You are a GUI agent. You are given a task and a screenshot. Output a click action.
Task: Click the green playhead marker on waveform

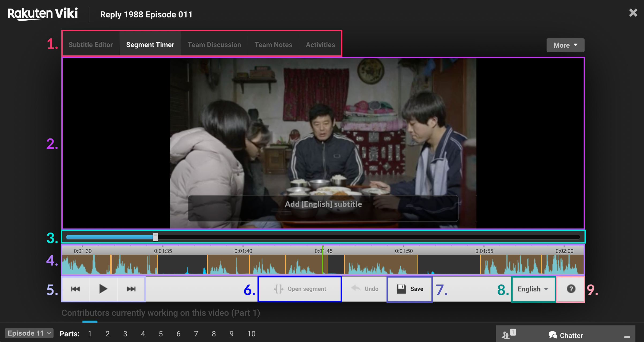click(323, 260)
